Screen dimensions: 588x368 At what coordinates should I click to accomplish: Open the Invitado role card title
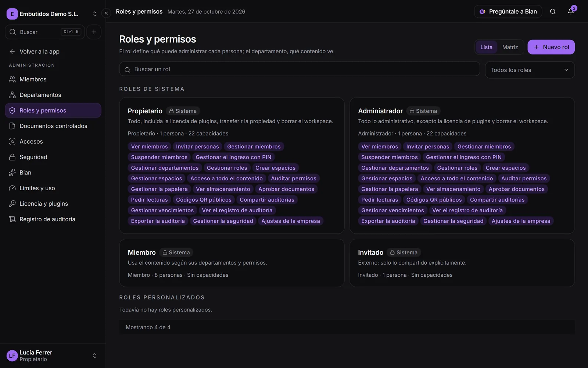point(370,252)
